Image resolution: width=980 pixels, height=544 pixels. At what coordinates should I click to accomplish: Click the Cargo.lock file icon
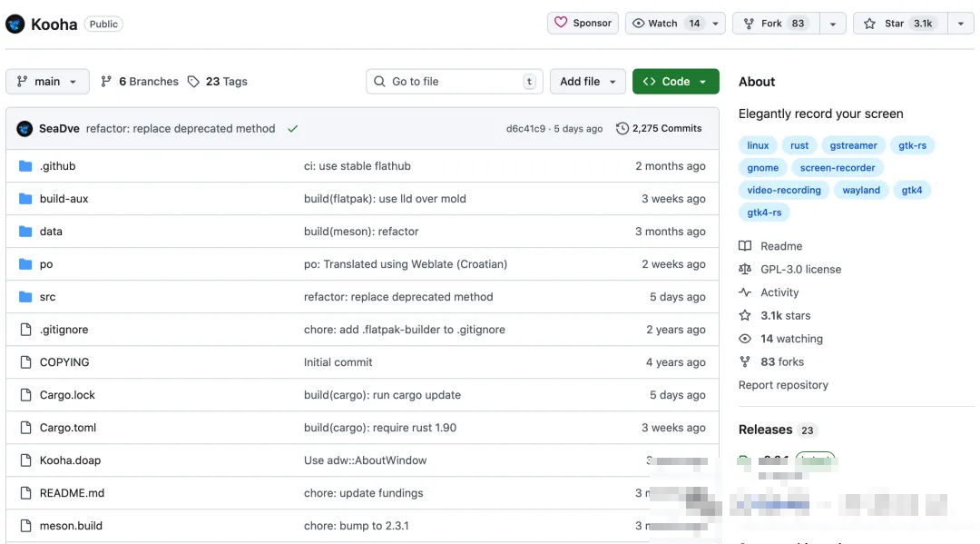point(25,394)
